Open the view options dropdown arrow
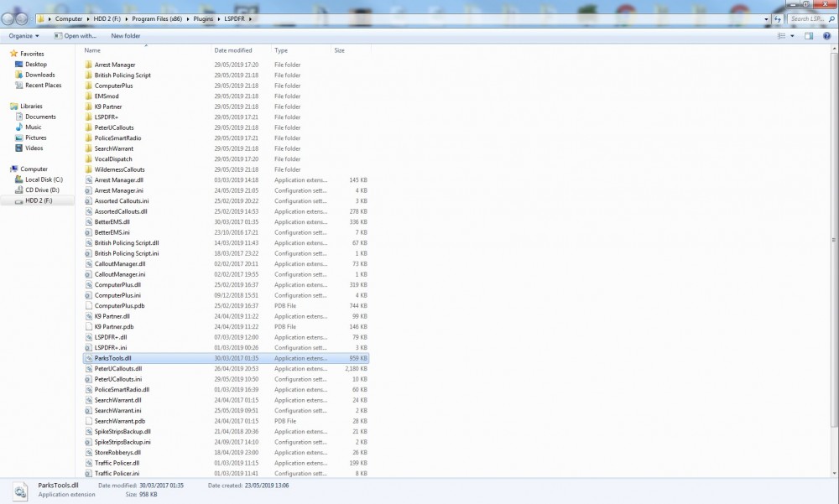Image resolution: width=839 pixels, height=504 pixels. [x=793, y=36]
